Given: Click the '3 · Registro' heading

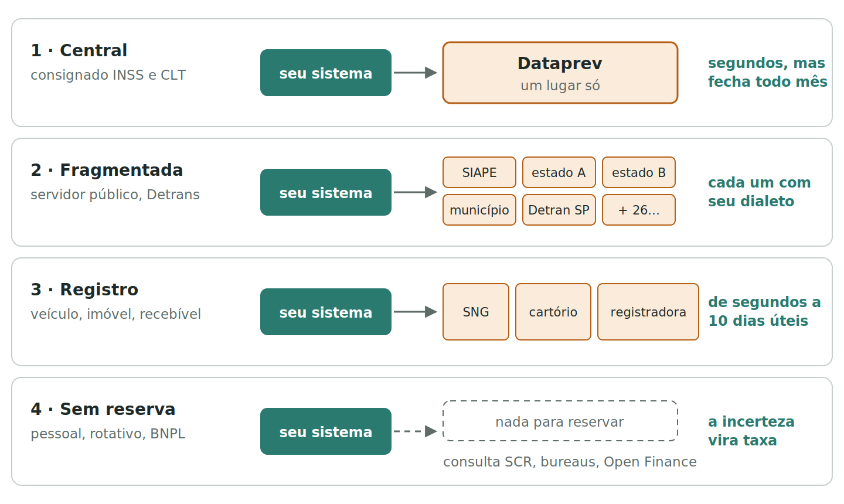Looking at the screenshot, I should click(84, 290).
